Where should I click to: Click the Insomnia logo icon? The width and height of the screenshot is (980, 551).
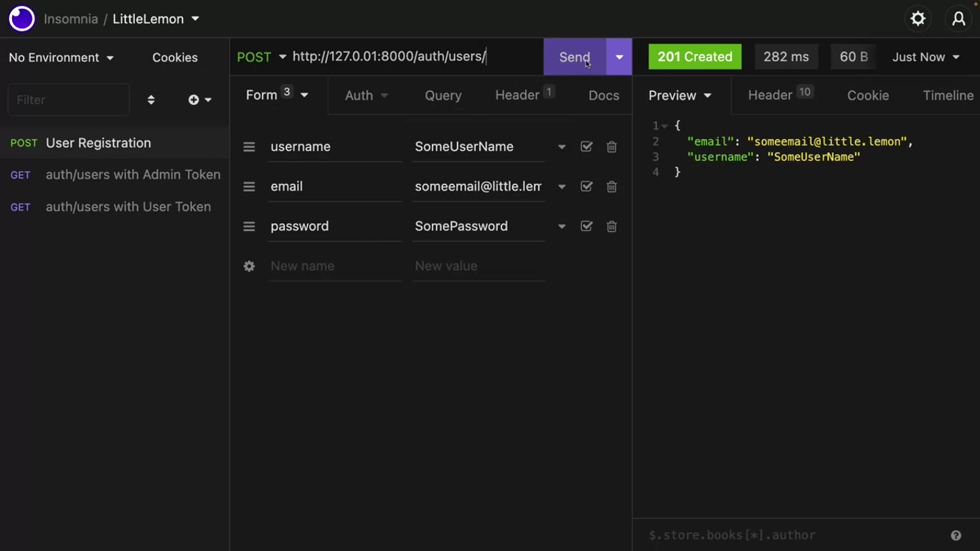pos(22,19)
